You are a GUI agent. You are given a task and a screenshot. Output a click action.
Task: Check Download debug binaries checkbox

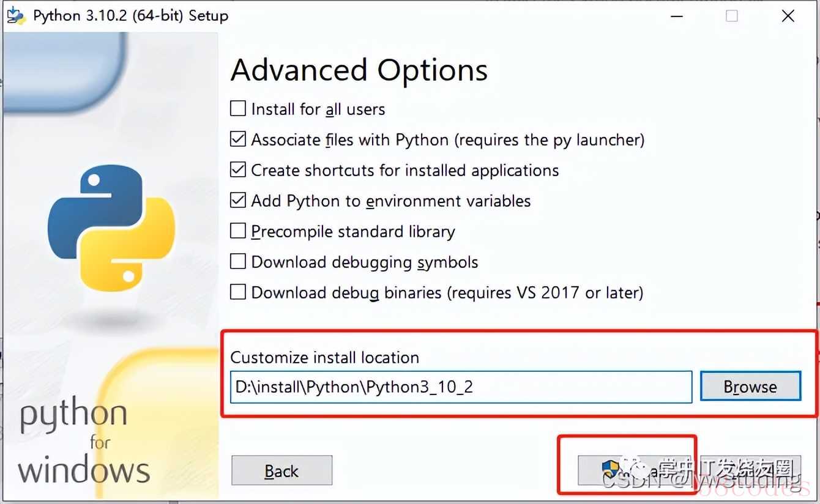pos(237,292)
